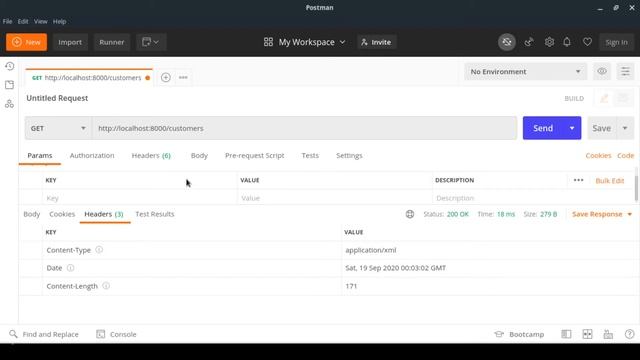Screen dimensions: 640x360
Task: Open the Test Results tab
Action: point(155,214)
